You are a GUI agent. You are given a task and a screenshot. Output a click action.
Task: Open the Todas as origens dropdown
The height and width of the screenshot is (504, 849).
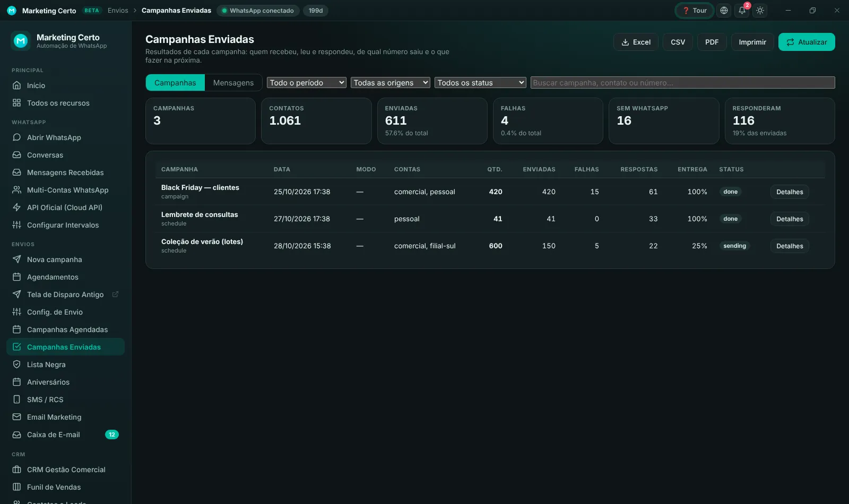point(391,83)
